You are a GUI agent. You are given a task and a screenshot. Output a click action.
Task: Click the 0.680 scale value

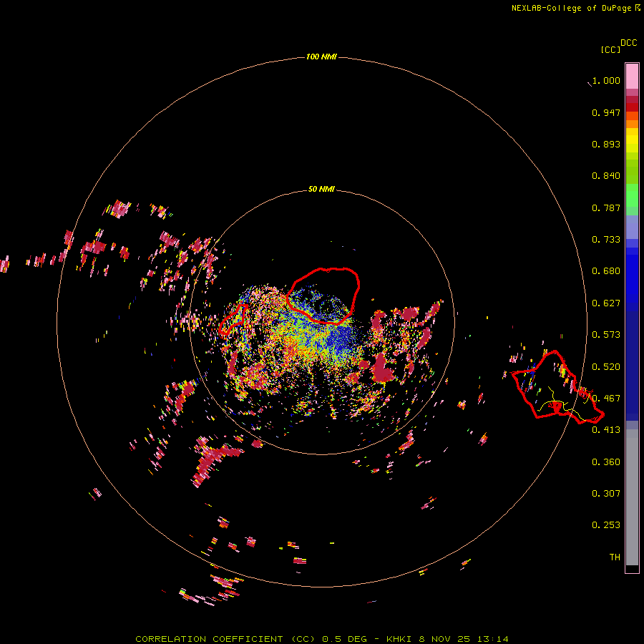[x=606, y=271]
